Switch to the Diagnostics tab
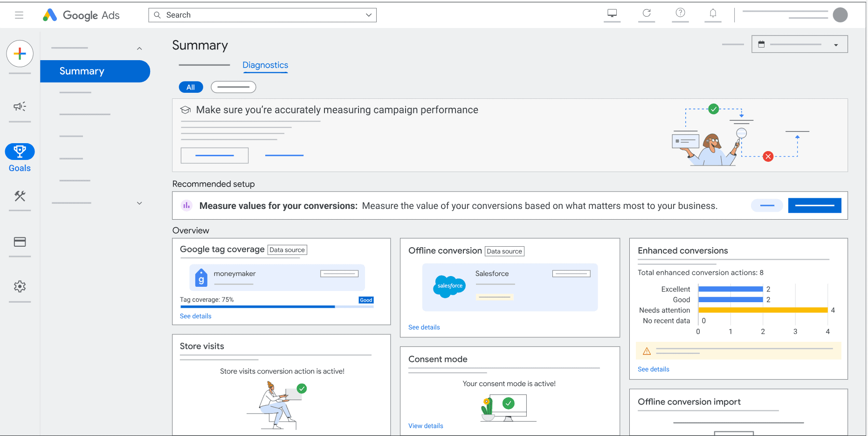The height and width of the screenshot is (436, 868). coord(265,65)
